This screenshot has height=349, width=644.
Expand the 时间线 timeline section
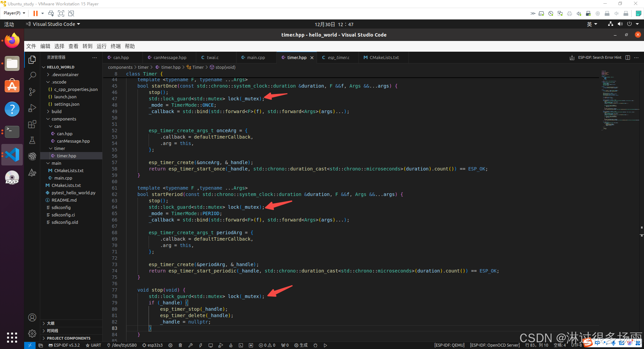[71, 331]
